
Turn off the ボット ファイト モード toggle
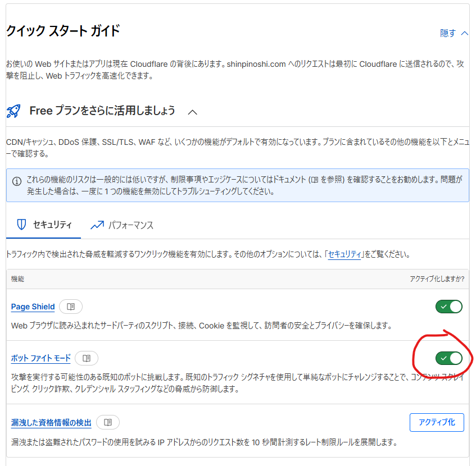(448, 358)
